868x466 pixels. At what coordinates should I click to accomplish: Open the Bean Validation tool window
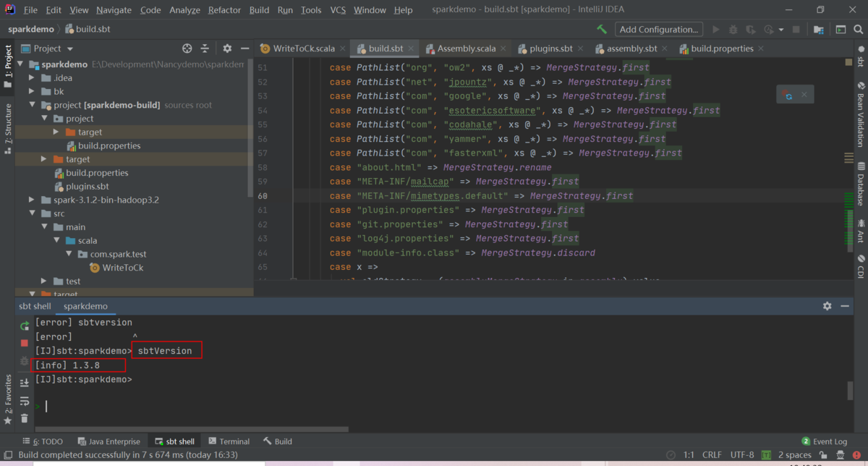pyautogui.click(x=861, y=114)
